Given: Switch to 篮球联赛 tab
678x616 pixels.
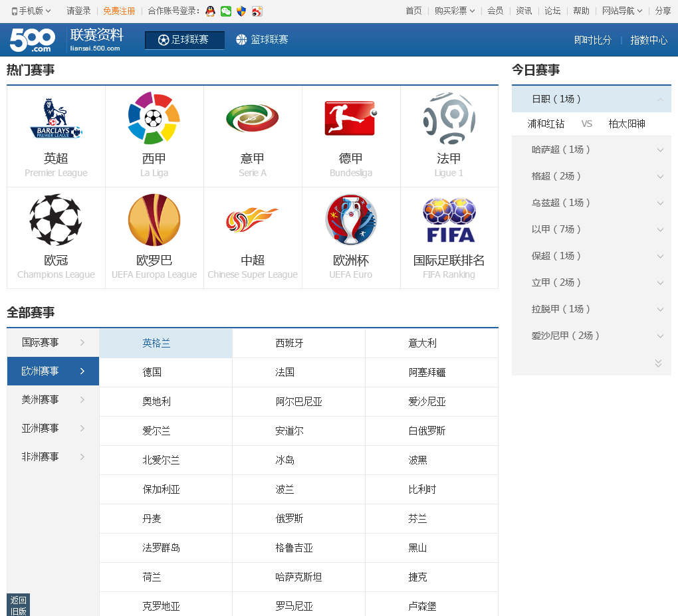Looking at the screenshot, I should [x=262, y=40].
